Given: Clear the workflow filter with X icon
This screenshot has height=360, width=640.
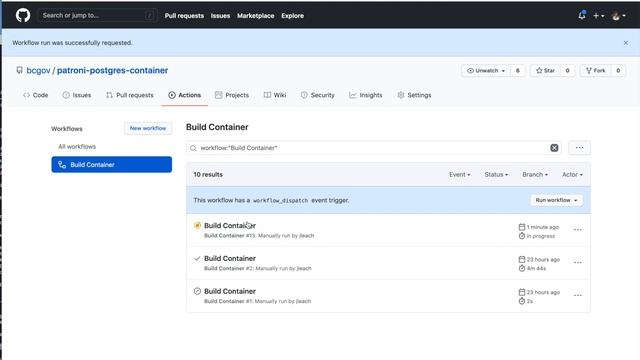Looking at the screenshot, I should tap(554, 148).
